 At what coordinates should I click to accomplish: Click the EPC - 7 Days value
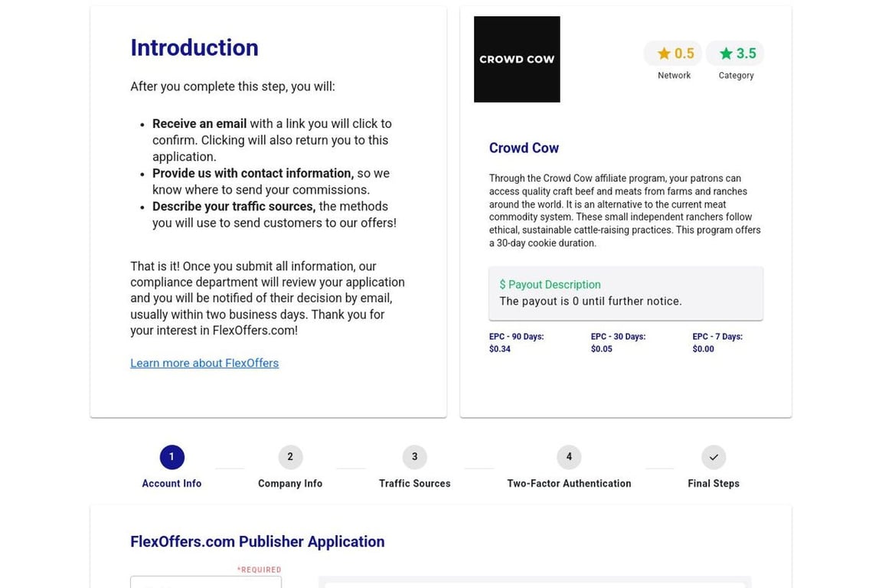point(703,349)
